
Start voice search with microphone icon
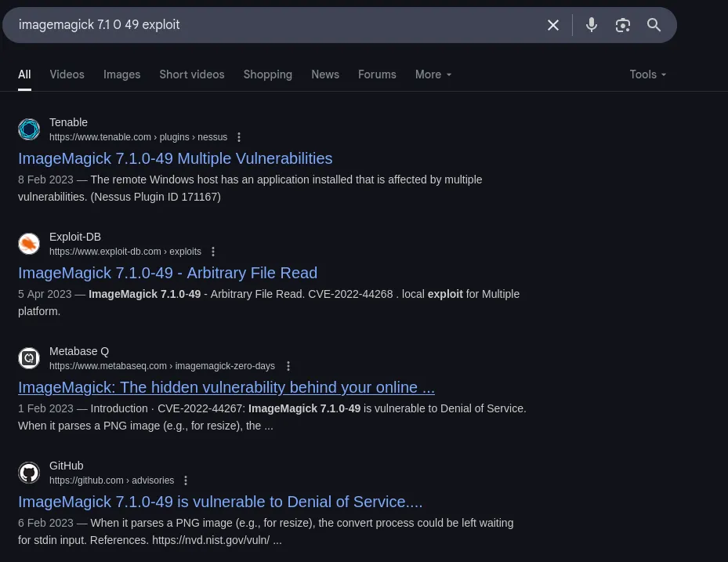592,25
